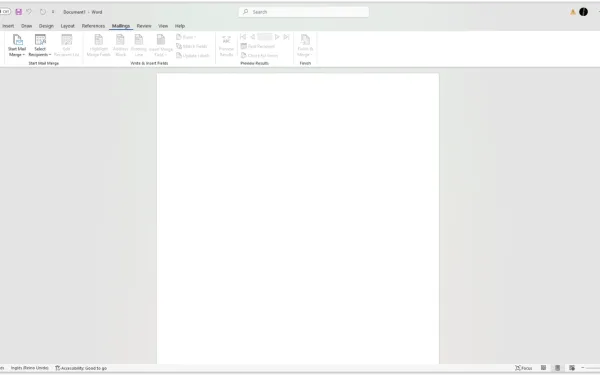Switch to the Design tab
Screen dimensions: 600x375
pos(46,26)
